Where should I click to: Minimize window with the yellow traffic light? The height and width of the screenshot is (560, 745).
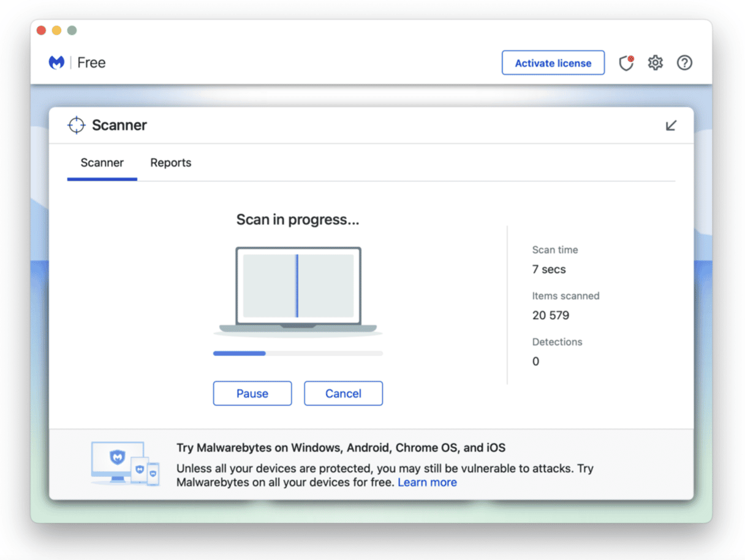(x=56, y=29)
